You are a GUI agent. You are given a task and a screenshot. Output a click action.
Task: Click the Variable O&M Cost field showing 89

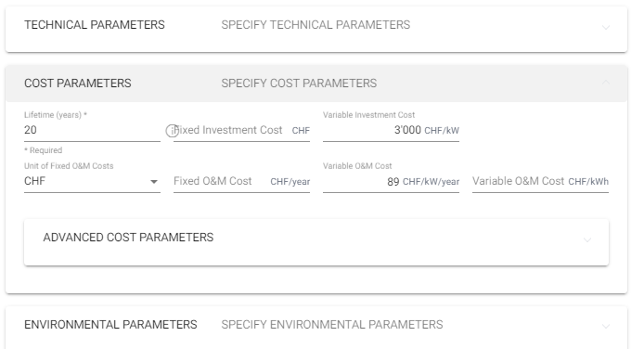391,181
